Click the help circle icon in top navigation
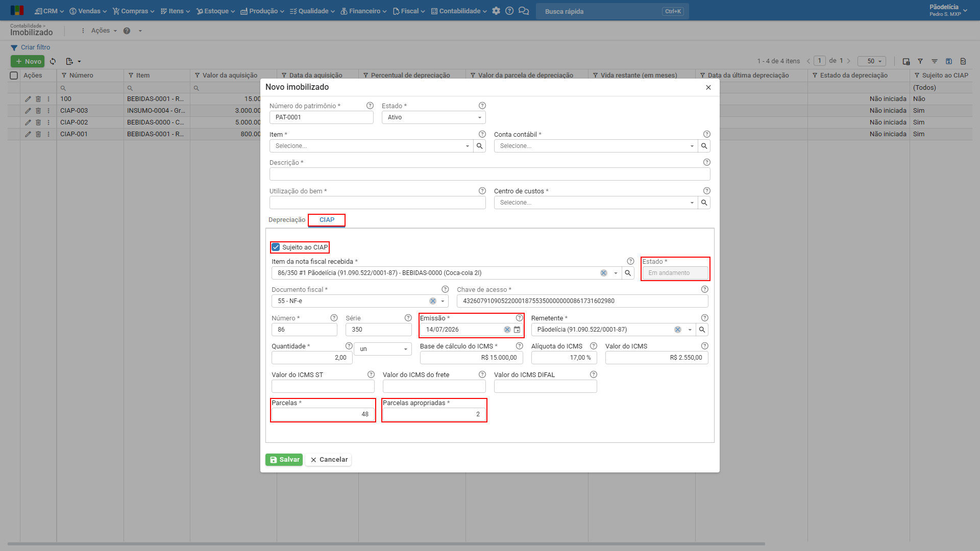This screenshot has width=980, height=551. point(509,11)
